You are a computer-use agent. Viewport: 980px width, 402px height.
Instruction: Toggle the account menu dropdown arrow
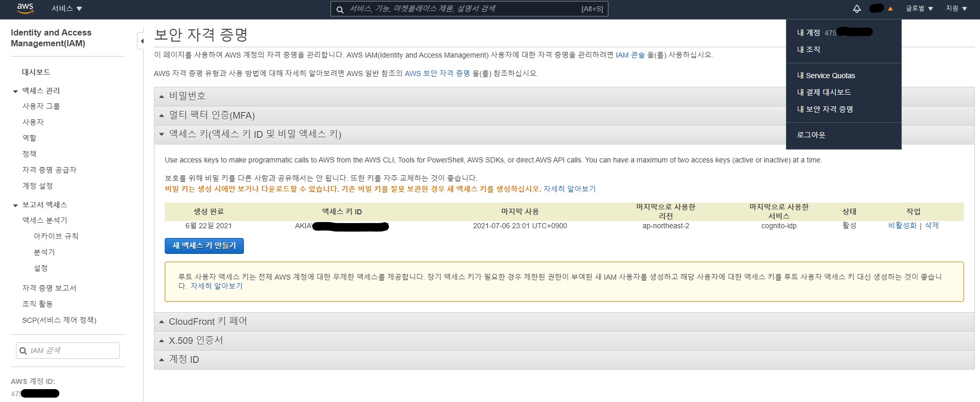tap(890, 9)
